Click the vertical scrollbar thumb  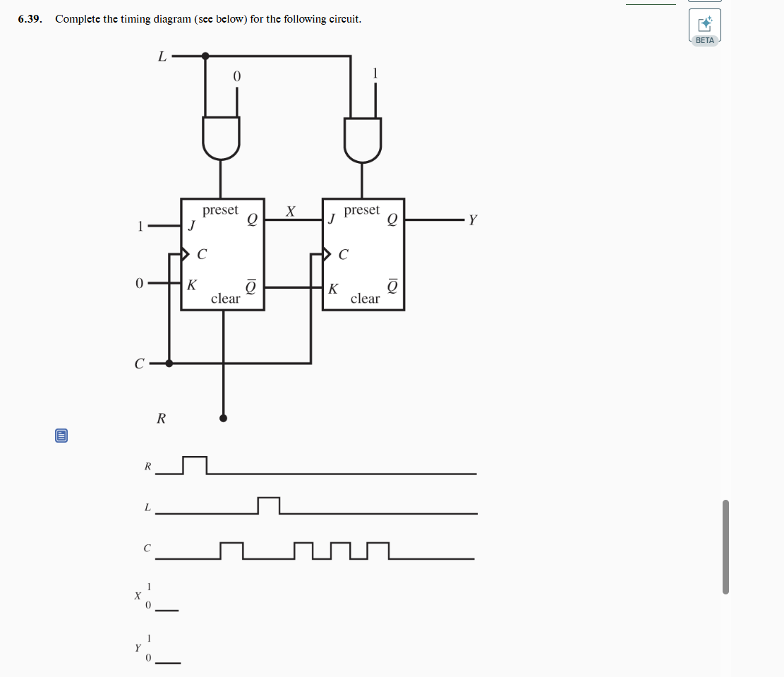pos(725,546)
